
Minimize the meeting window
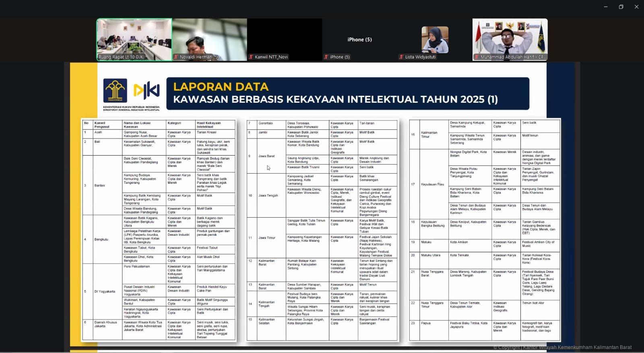605,7
